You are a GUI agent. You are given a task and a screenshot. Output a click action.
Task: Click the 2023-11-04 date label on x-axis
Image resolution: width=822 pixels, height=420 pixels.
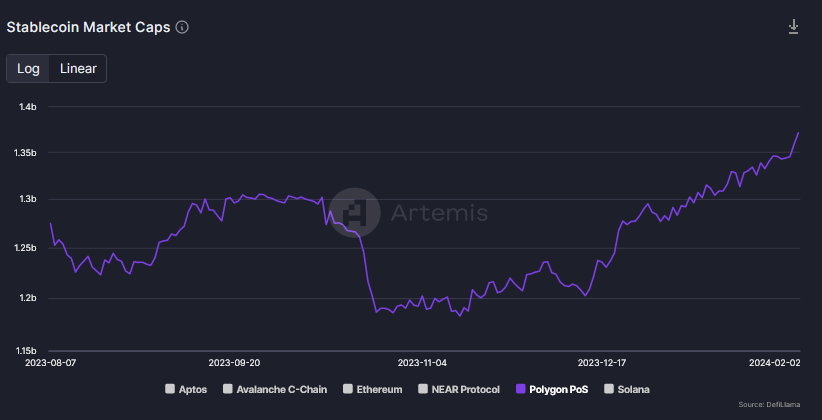[422, 363]
